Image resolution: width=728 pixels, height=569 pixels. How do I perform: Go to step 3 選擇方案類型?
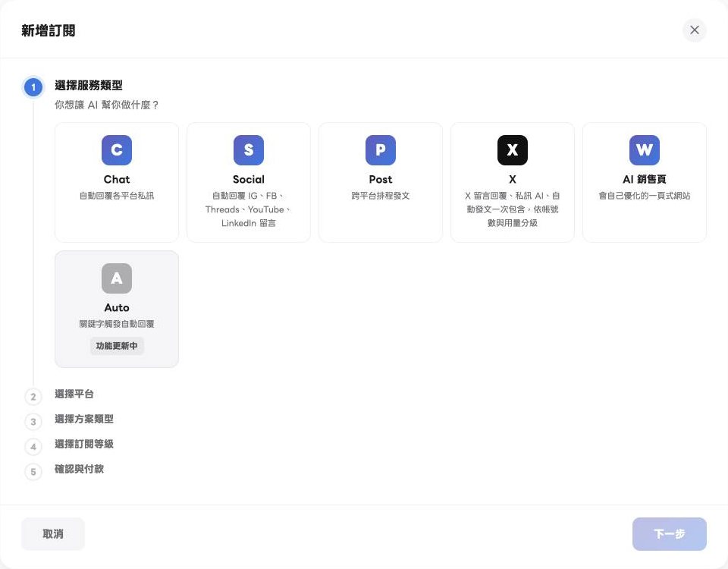tap(84, 419)
